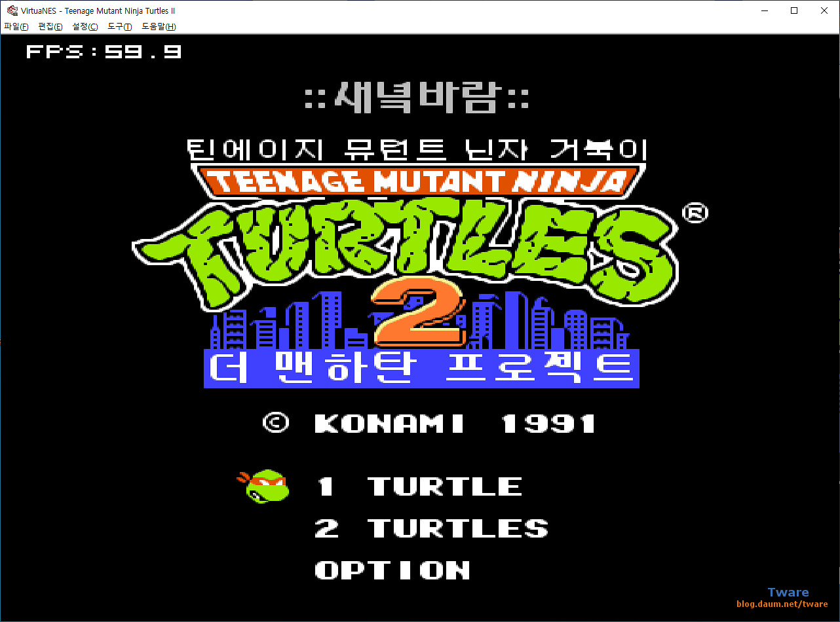The height and width of the screenshot is (622, 840).
Task: Select the 2 TURTLES game option
Action: coord(431,528)
